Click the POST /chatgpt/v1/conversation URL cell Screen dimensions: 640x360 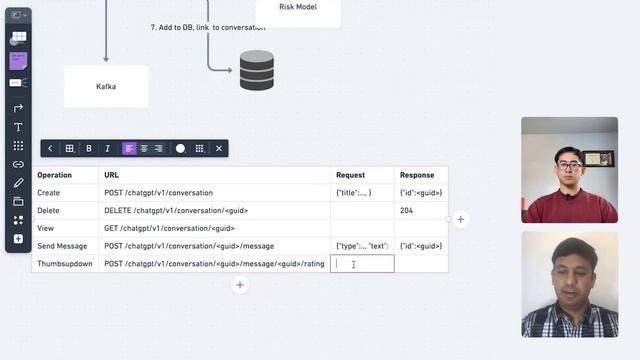pos(214,193)
